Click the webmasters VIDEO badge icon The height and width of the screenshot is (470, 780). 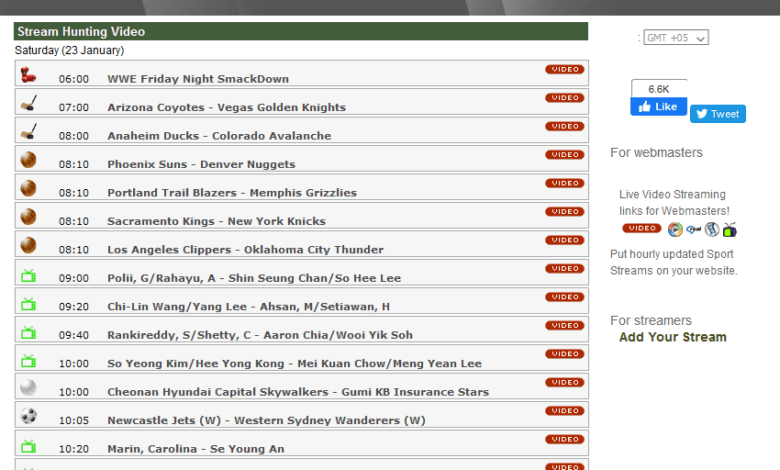pos(642,228)
